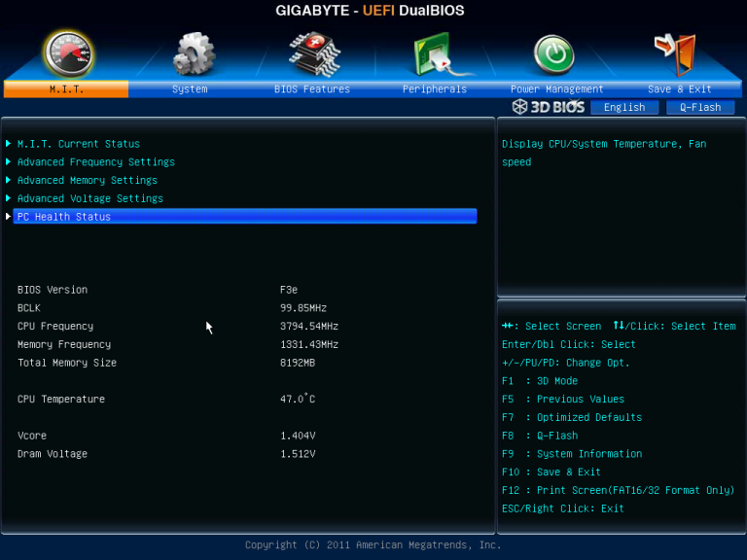The image size is (747, 560).
Task: Click the 1331.43MHz memory frequency value
Action: click(x=309, y=344)
